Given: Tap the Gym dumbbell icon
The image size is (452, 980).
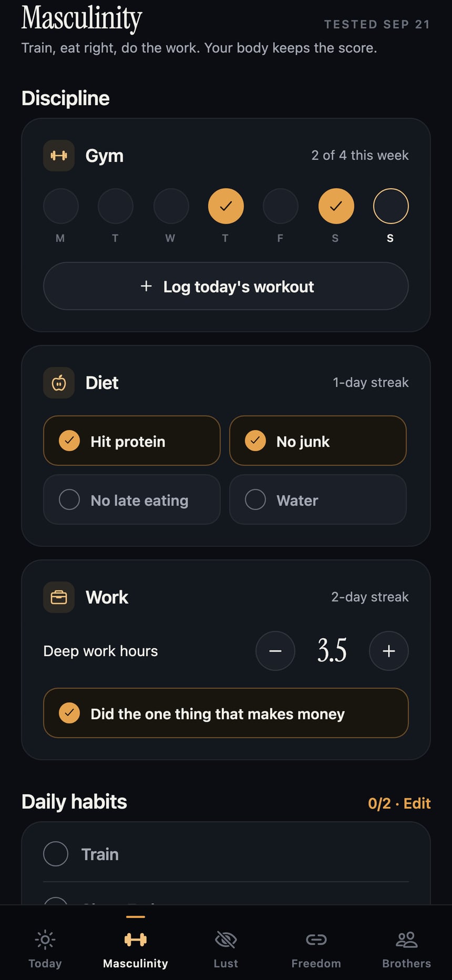Looking at the screenshot, I should pos(59,156).
